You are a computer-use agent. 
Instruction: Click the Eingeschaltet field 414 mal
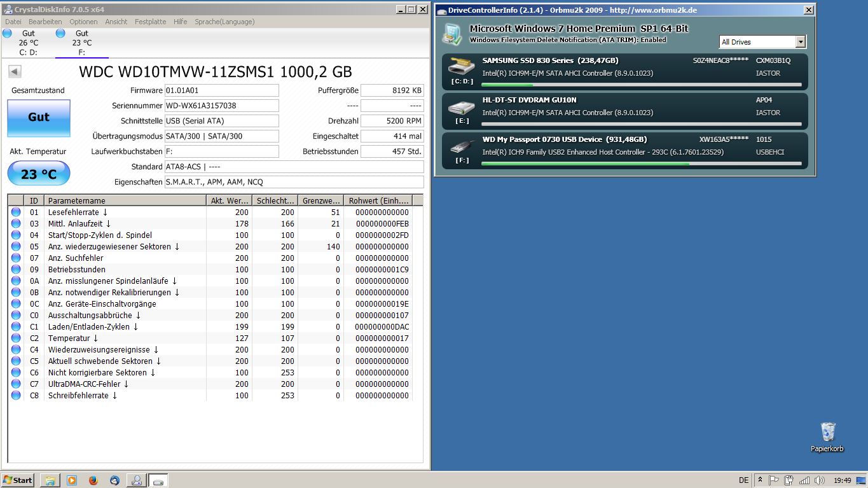tap(392, 136)
